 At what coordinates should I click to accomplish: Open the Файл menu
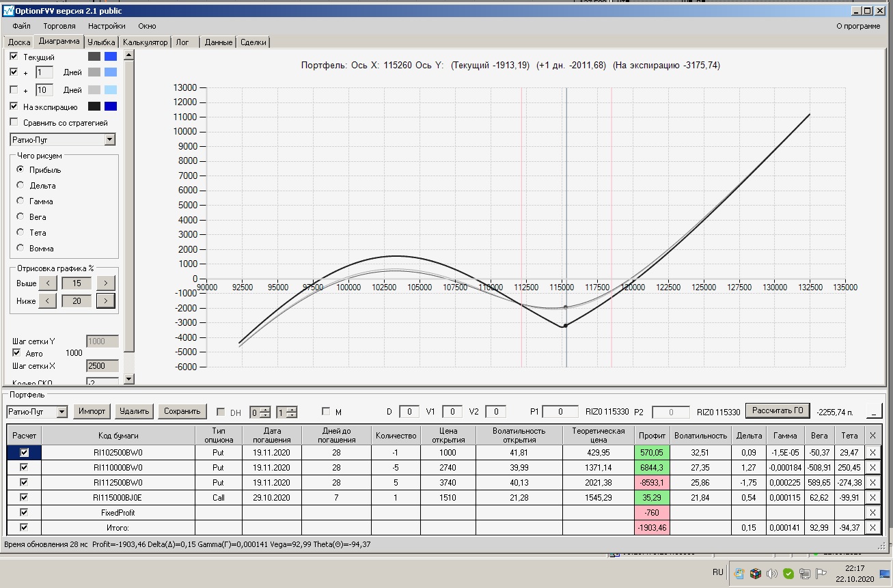pos(21,26)
